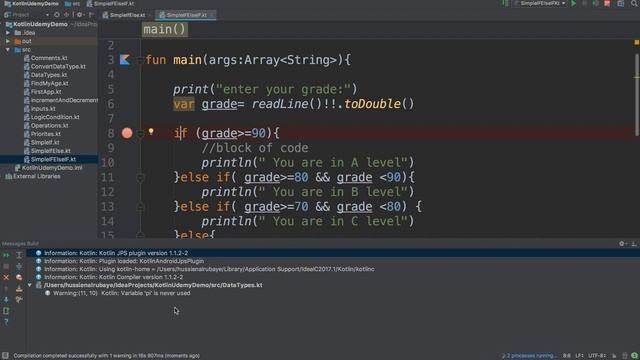Hide the Project panel with hide icon

[91, 15]
